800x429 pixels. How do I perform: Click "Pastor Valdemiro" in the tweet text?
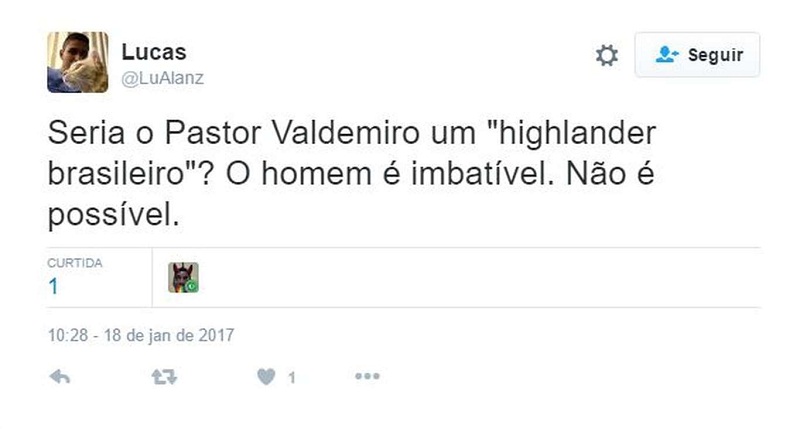point(292,133)
